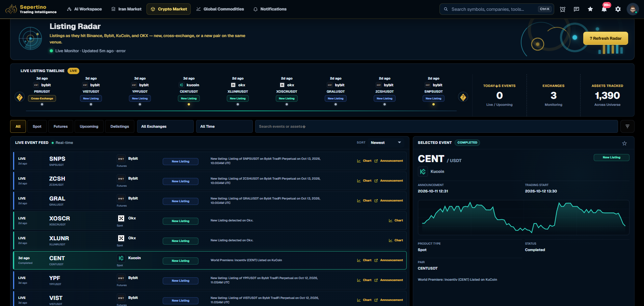Open Announcement for ZCSH row
This screenshot has height=306, width=644.
click(x=389, y=181)
